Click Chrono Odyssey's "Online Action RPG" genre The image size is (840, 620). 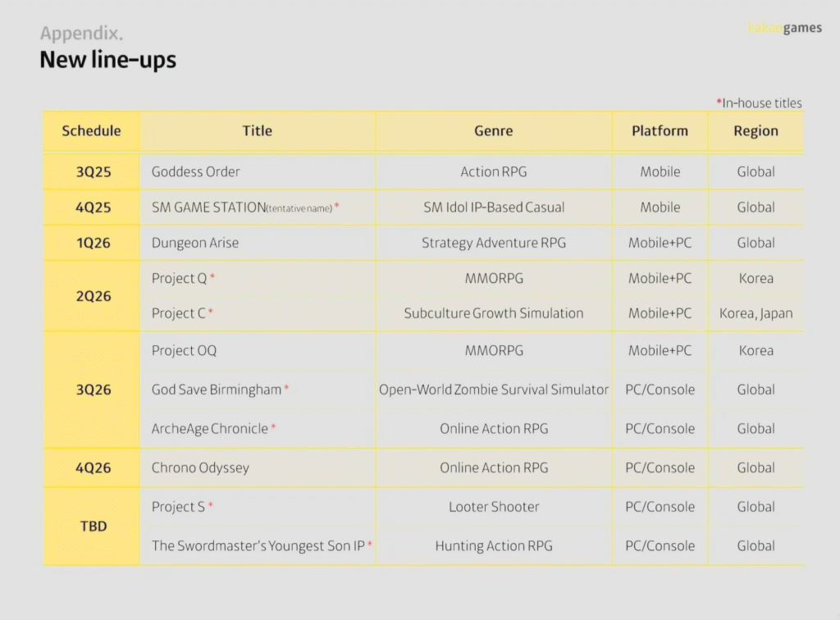(x=494, y=468)
